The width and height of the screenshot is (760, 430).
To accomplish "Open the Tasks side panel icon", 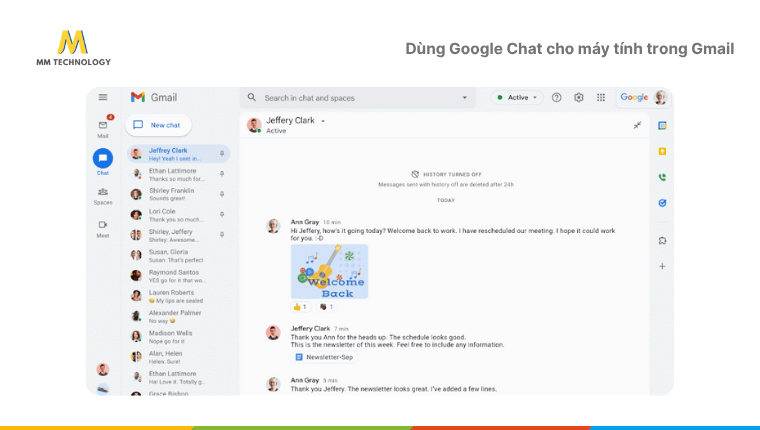I will pyautogui.click(x=662, y=203).
